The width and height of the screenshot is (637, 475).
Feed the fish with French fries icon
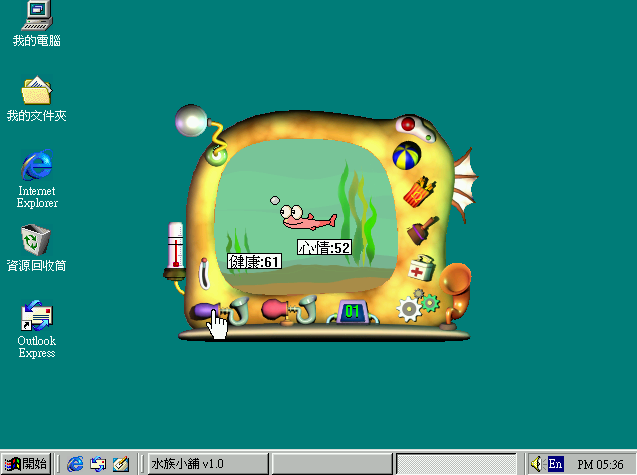(419, 191)
